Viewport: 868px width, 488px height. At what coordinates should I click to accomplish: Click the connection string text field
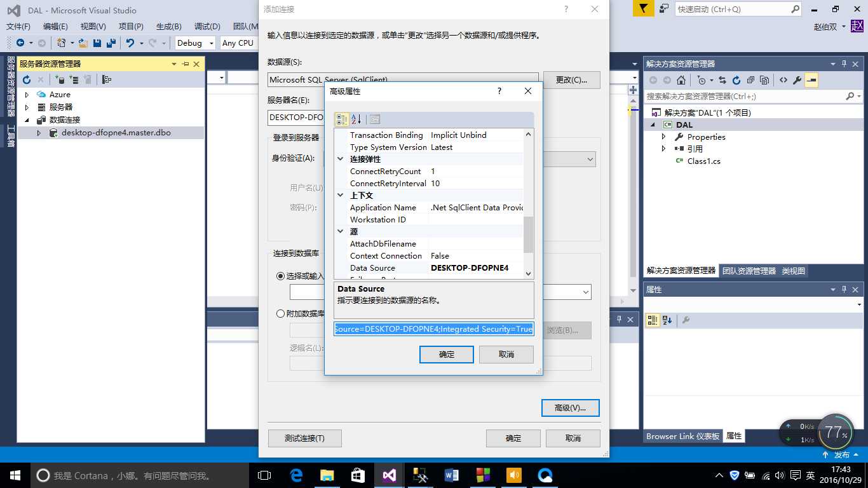pos(434,329)
